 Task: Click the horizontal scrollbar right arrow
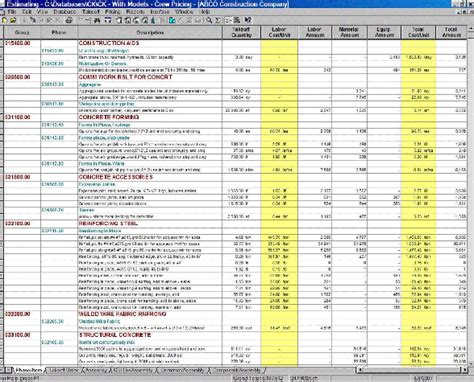point(465,370)
